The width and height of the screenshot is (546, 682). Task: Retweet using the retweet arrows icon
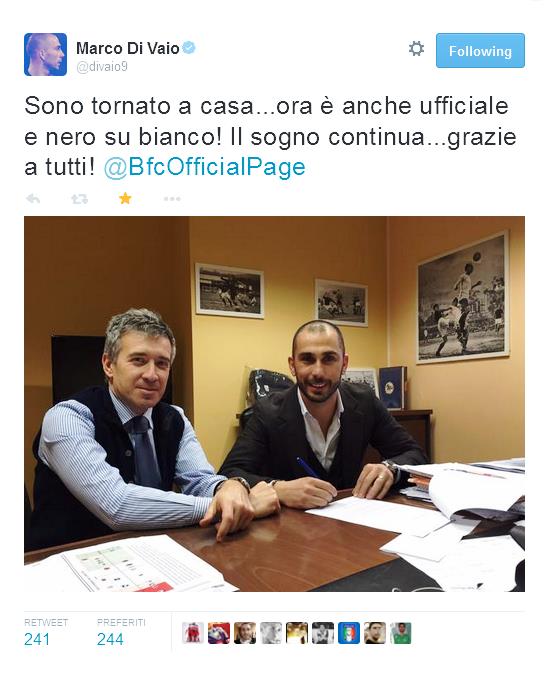(x=80, y=199)
